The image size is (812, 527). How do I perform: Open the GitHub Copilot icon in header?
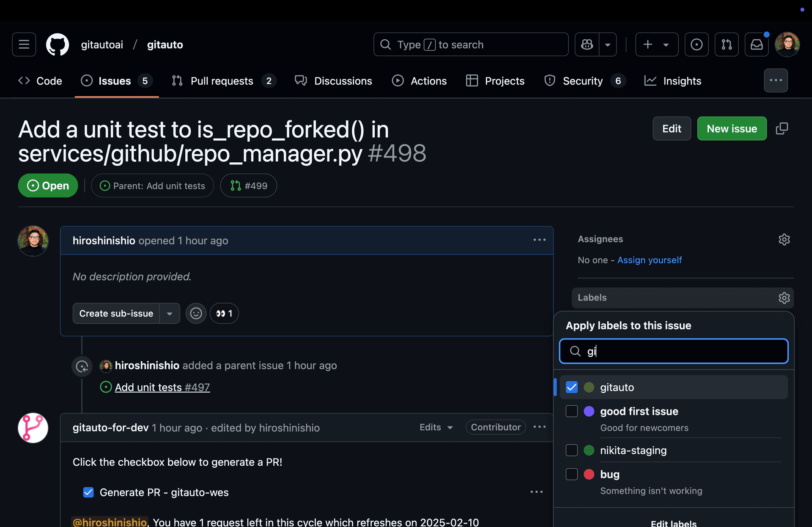(x=586, y=44)
